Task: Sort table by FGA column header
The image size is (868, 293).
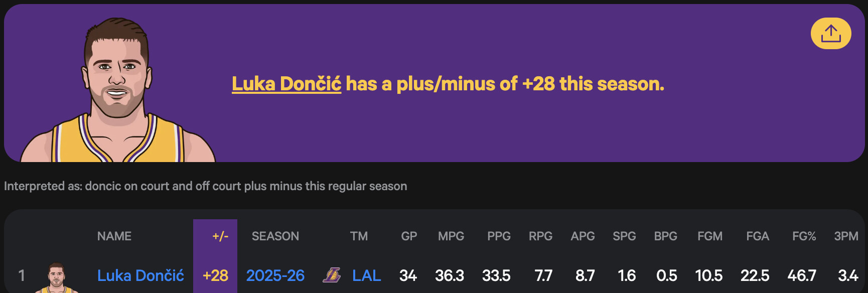Action: (758, 236)
